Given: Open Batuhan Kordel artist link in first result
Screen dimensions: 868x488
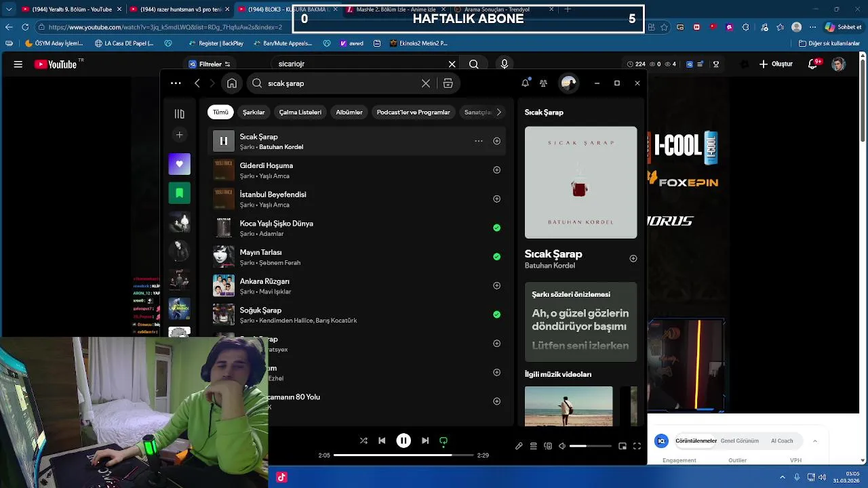Looking at the screenshot, I should [281, 147].
